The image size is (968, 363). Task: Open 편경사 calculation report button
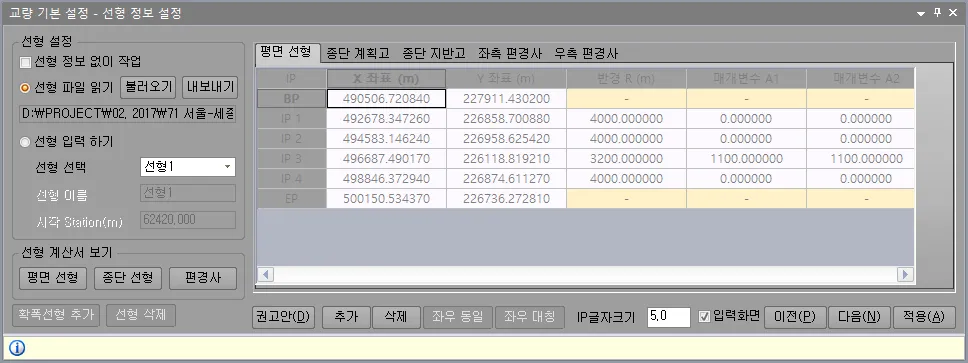pyautogui.click(x=202, y=278)
